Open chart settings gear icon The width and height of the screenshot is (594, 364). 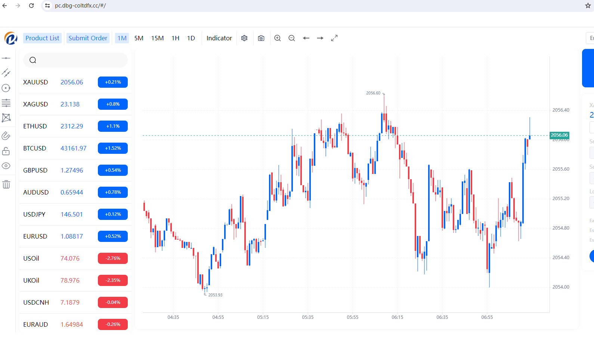244,38
